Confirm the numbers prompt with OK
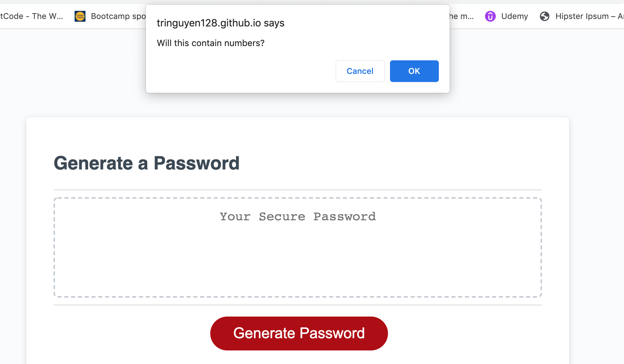The height and width of the screenshot is (364, 624). 414,71
